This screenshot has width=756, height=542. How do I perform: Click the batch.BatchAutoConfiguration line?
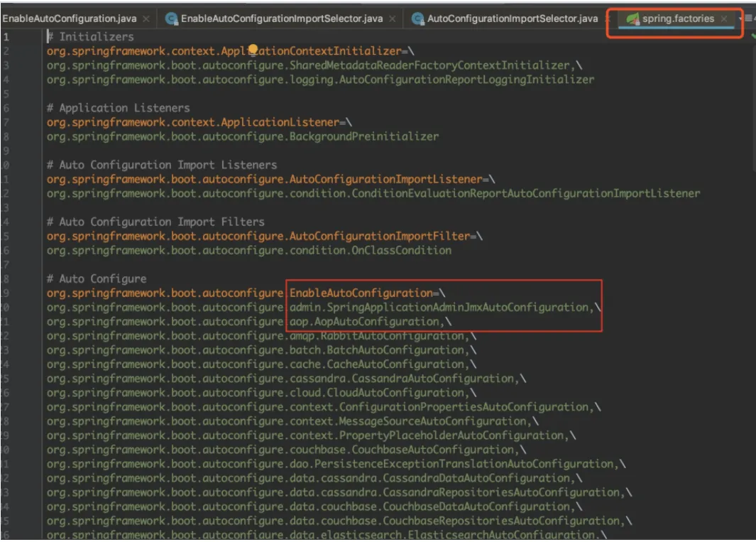click(x=261, y=350)
